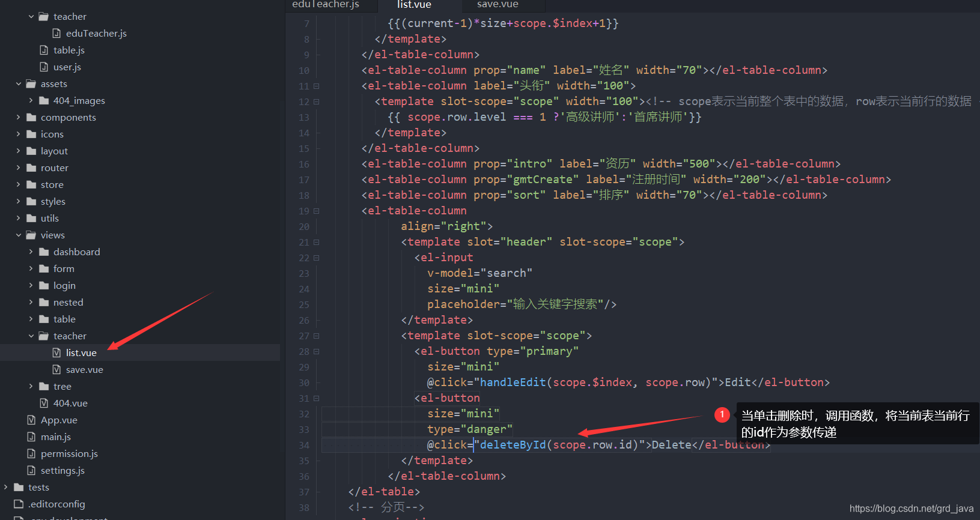Image resolution: width=980 pixels, height=520 pixels.
Task: Click the router folder icon
Action: pyautogui.click(x=31, y=168)
